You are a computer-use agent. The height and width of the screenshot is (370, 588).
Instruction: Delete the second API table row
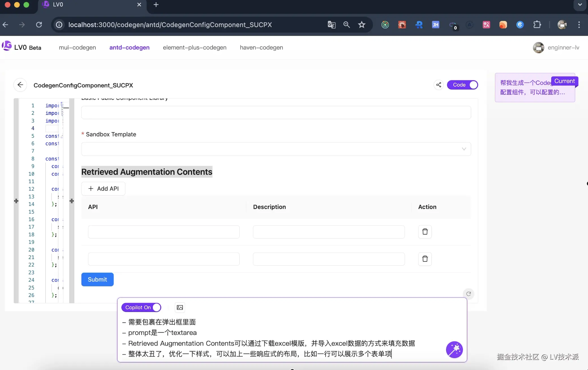(425, 259)
